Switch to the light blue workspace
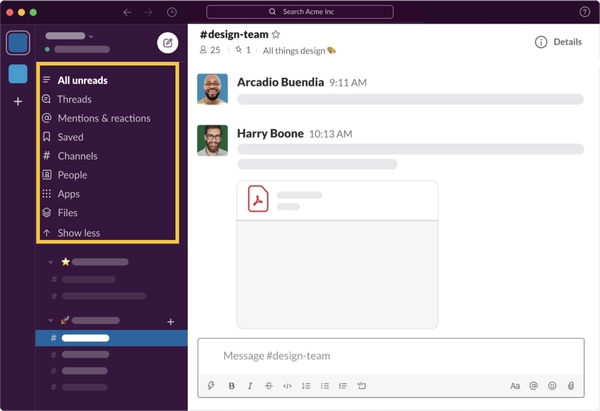 tap(18, 74)
